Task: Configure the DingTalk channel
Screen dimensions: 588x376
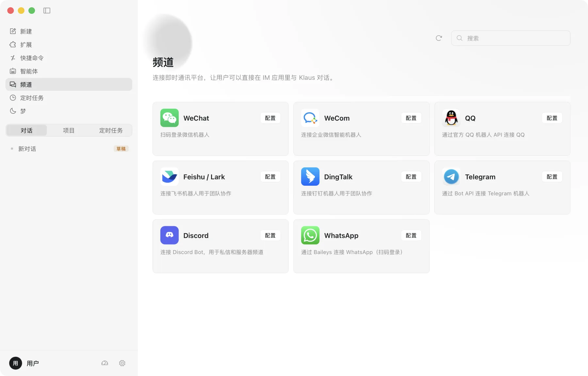Action: click(411, 177)
